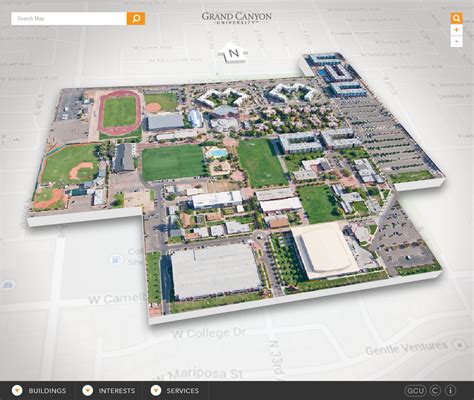This screenshot has width=474, height=400.
Task: Select the baseball diamond field on the map
Action: tap(71, 165)
